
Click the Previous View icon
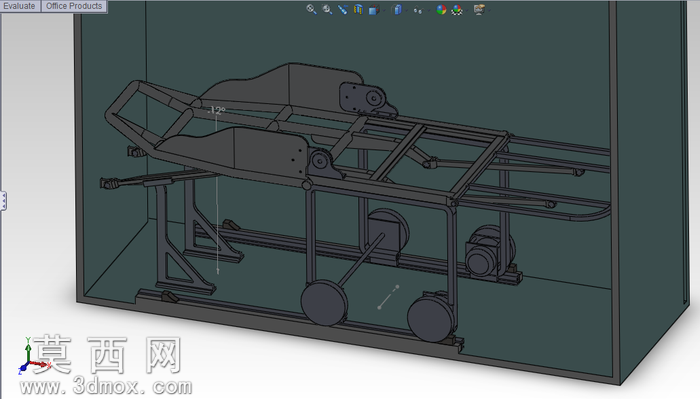click(342, 9)
